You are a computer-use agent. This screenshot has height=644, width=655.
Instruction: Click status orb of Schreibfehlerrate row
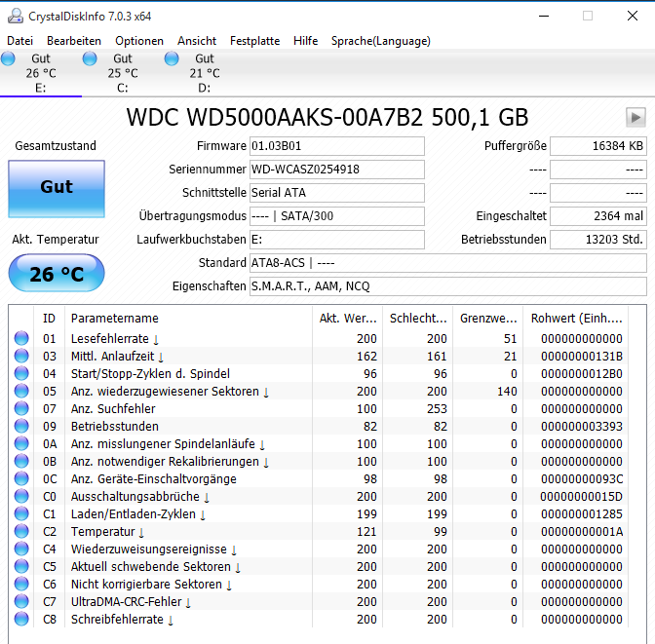(x=21, y=619)
